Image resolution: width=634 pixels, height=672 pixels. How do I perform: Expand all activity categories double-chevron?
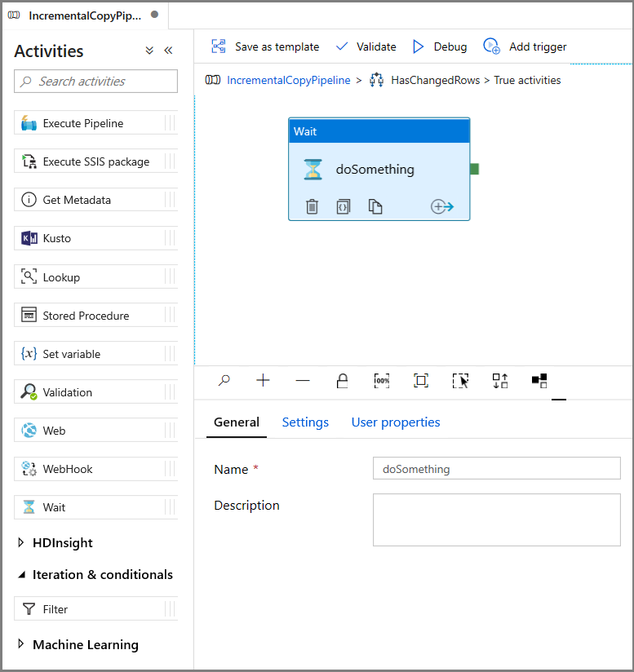click(x=149, y=51)
